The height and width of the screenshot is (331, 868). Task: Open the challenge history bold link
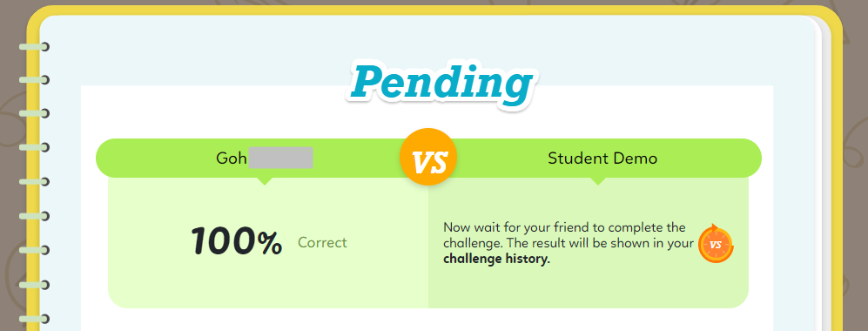[497, 259]
